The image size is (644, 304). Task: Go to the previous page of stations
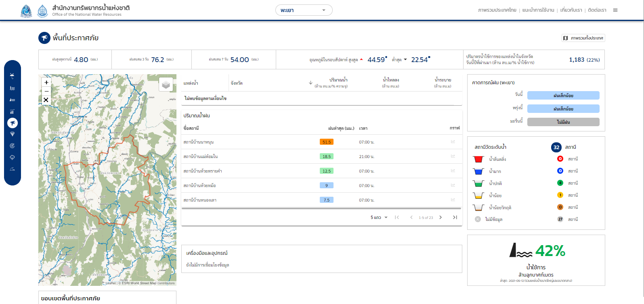click(x=411, y=217)
